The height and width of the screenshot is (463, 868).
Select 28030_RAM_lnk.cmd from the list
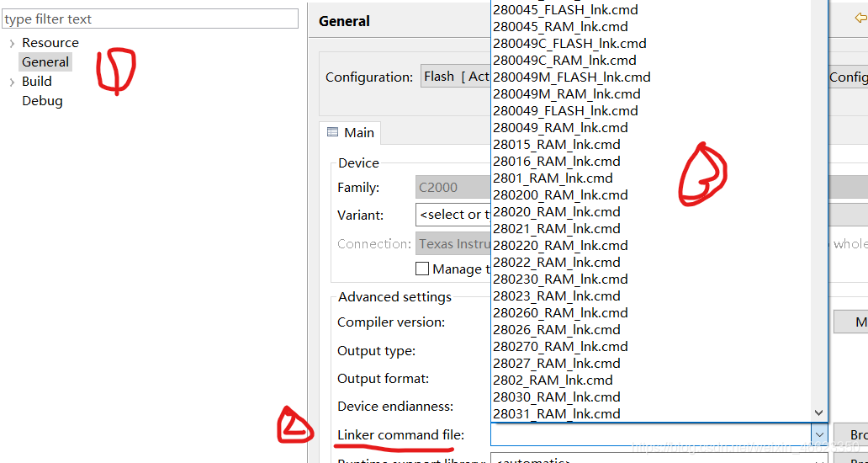coord(556,397)
